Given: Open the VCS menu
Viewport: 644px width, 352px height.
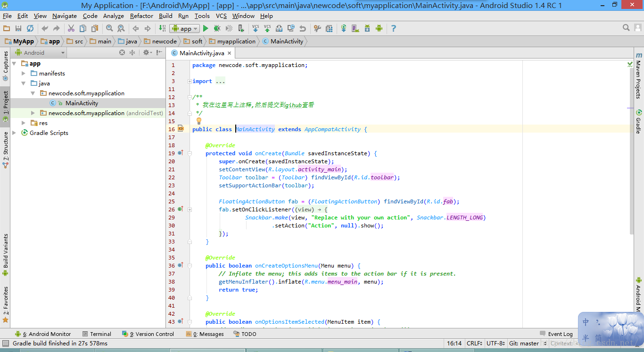Looking at the screenshot, I should 221,16.
